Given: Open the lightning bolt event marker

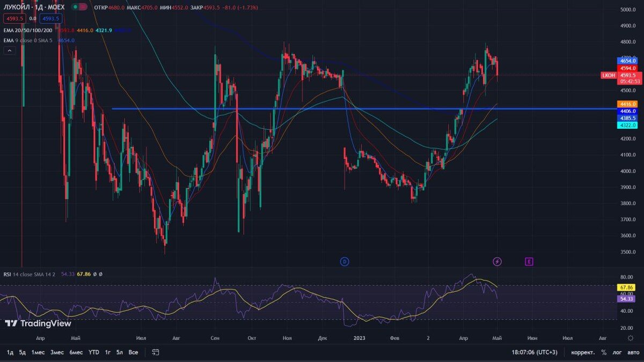Looking at the screenshot, I should [x=497, y=262].
